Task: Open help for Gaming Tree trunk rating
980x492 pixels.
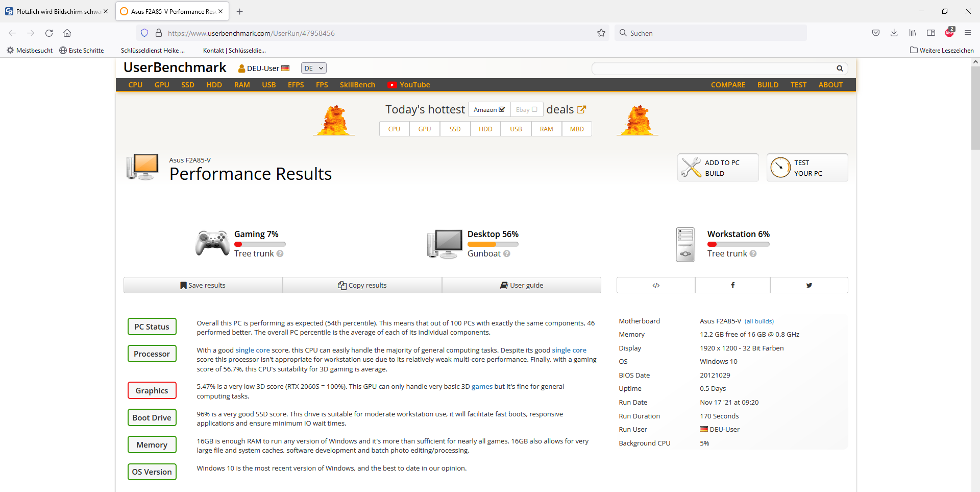Action: (280, 254)
